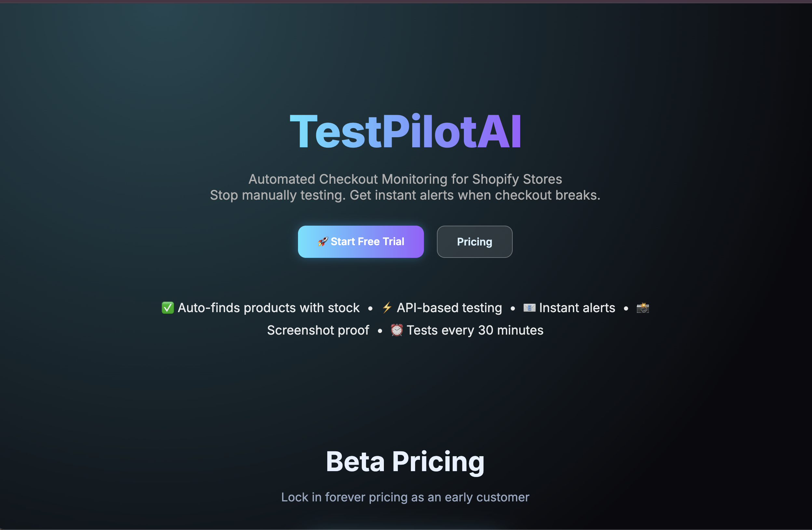This screenshot has height=530, width=812.
Task: Click Start Free Trial
Action: point(361,242)
